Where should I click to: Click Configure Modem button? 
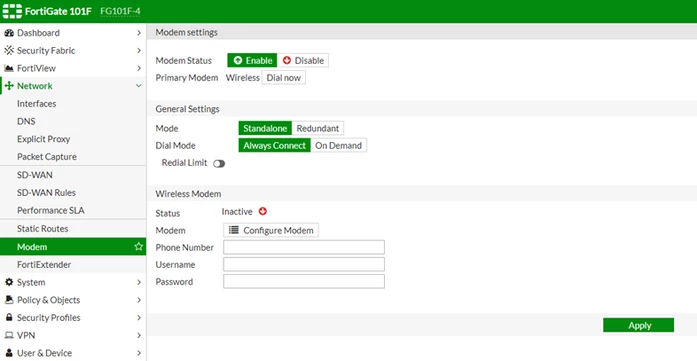271,230
